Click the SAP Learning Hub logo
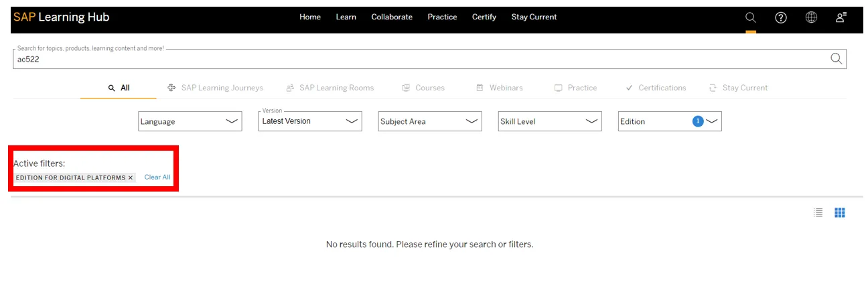 tap(61, 17)
